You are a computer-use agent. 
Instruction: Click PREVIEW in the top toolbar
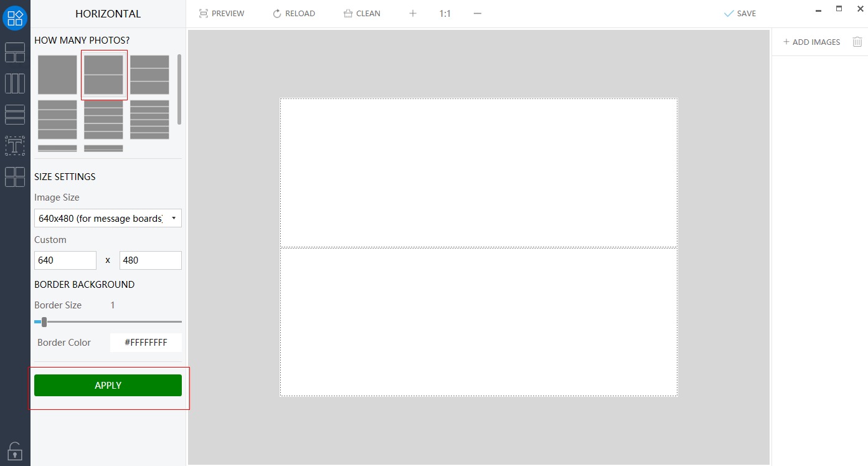pos(222,13)
